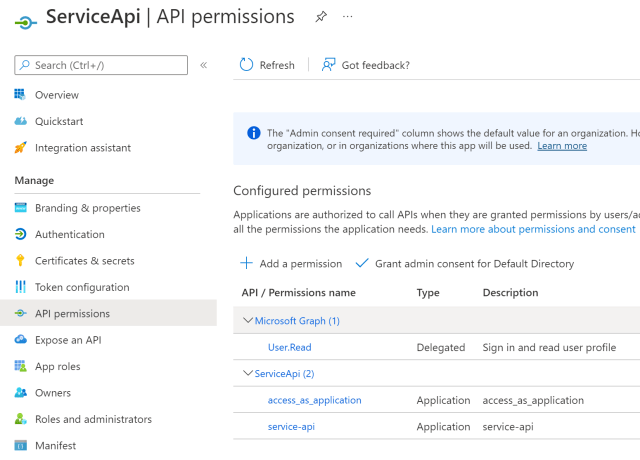Screen dimensions: 640x460
Task: Click 'Sign in and read user profile' description
Action: (x=549, y=347)
